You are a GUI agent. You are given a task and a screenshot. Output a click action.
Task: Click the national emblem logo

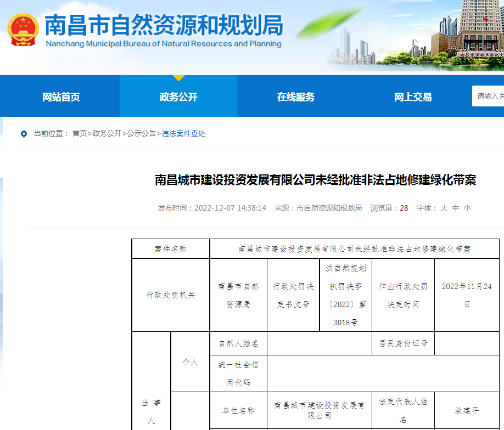coord(23,30)
